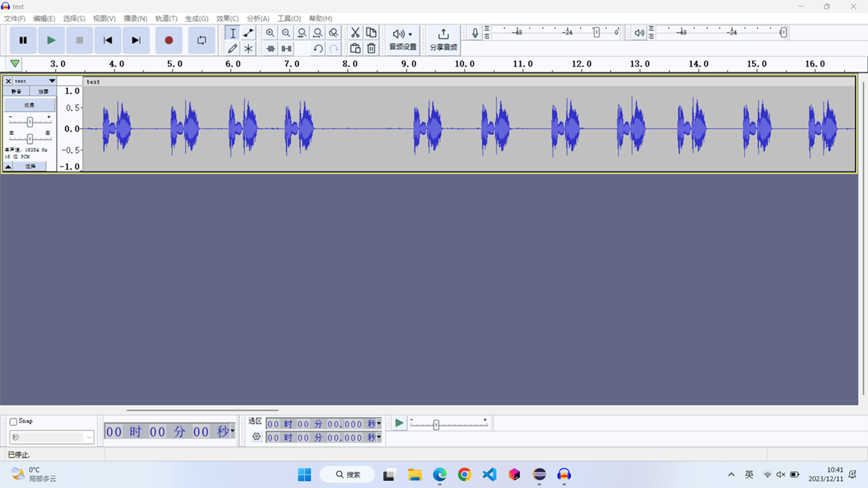Trim audio outside selection icon
868x488 pixels.
(270, 49)
